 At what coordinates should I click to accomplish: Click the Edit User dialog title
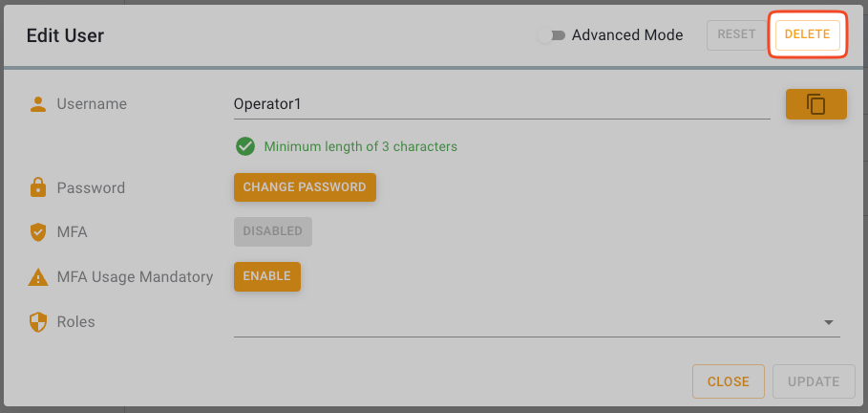(65, 36)
